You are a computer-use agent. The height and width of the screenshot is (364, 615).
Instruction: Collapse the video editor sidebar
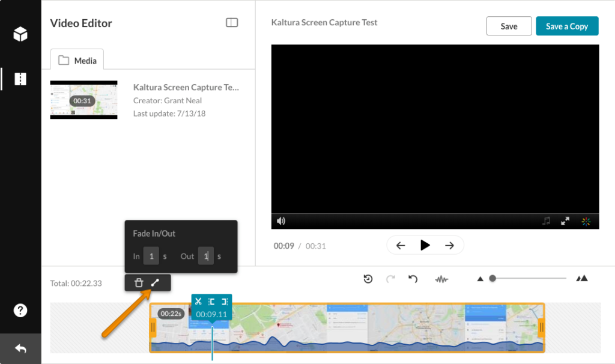pos(21,348)
